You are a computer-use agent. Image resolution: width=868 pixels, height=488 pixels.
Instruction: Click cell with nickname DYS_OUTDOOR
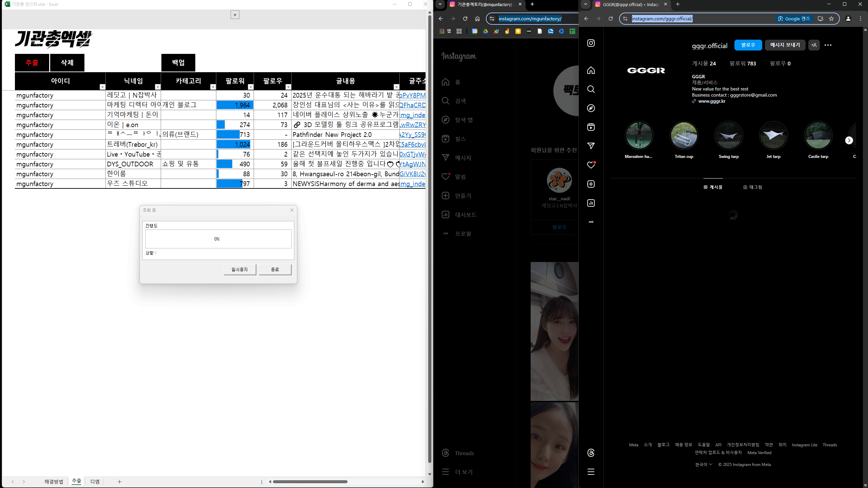(133, 164)
